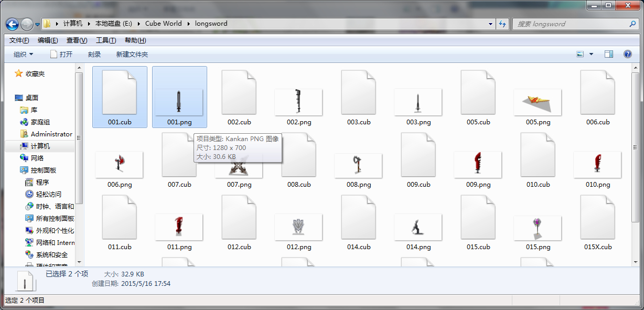
Task: Select the 015.cub file icon
Action: 478,217
